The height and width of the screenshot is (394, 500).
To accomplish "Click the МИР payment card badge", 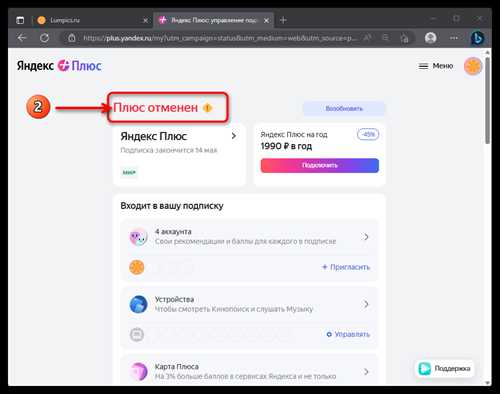I will (x=129, y=172).
